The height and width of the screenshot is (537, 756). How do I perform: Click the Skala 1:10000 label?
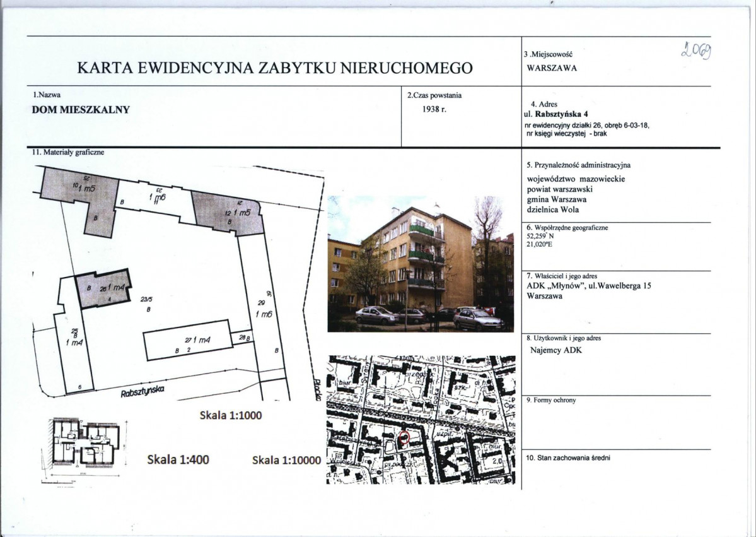click(287, 460)
